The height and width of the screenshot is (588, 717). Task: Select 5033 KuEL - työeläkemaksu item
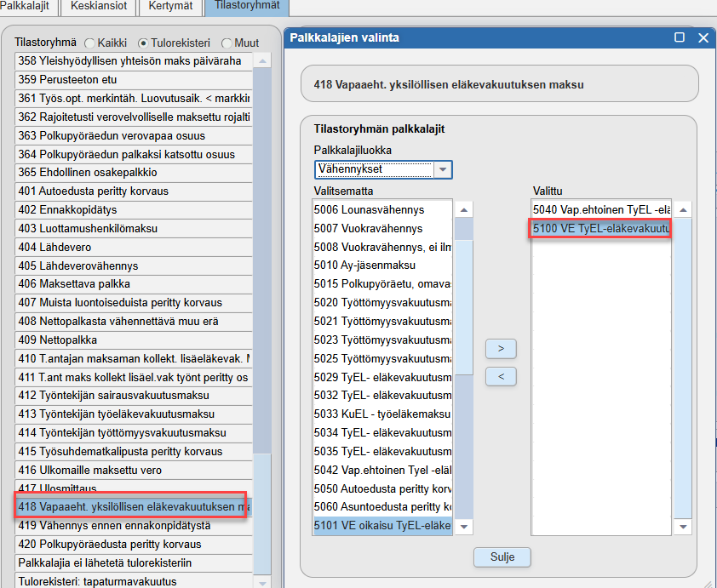pos(382,414)
